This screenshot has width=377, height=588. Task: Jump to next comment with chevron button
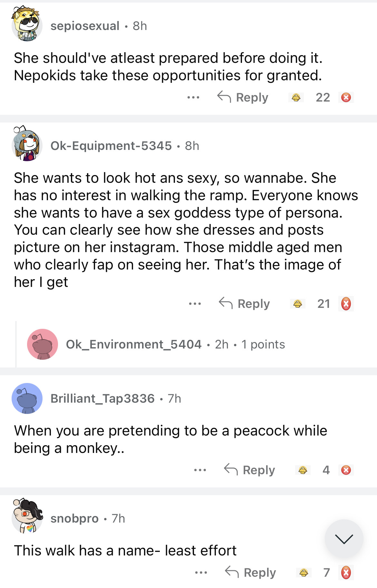click(344, 538)
